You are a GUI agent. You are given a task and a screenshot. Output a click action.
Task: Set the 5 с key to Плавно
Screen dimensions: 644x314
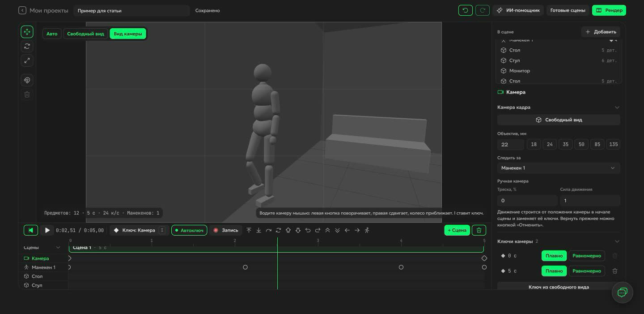[554, 271]
